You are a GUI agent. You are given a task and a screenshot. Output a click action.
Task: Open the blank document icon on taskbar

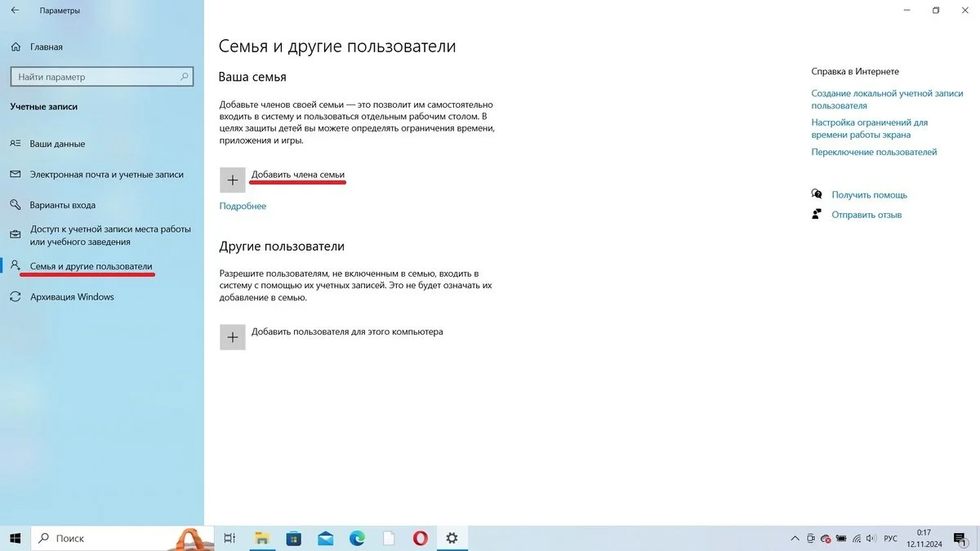point(389,538)
